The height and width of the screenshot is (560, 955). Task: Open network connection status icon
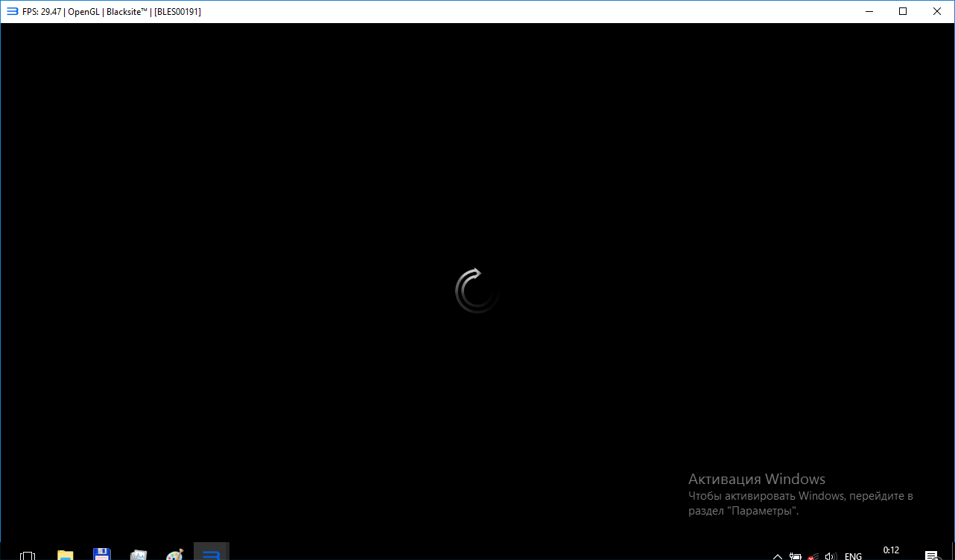point(813,556)
